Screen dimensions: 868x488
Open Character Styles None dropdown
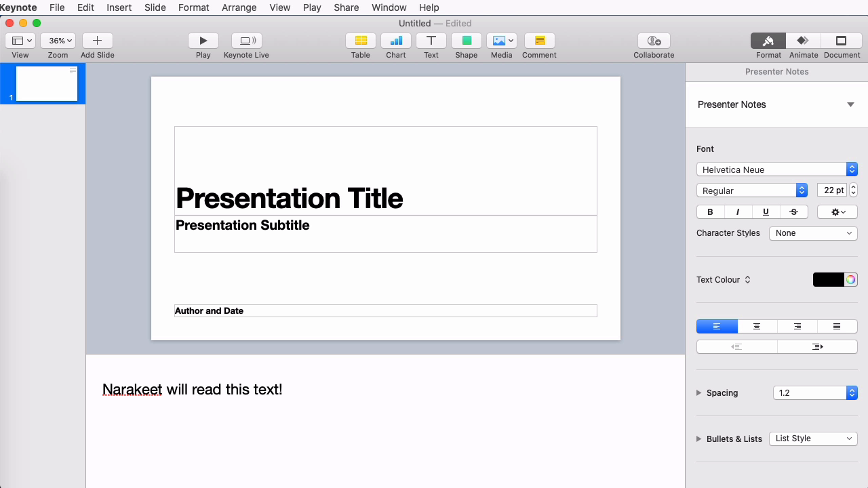813,233
